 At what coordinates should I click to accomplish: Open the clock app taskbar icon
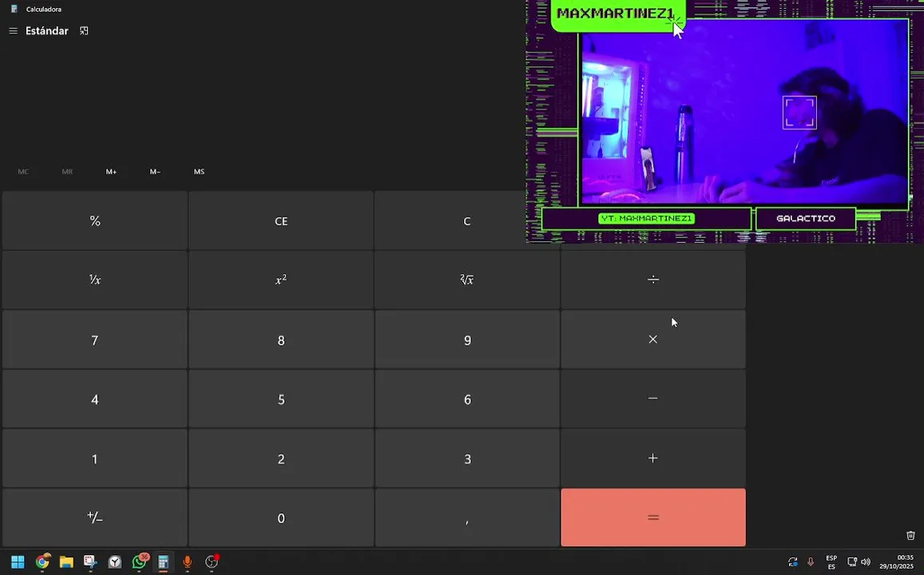(115, 561)
